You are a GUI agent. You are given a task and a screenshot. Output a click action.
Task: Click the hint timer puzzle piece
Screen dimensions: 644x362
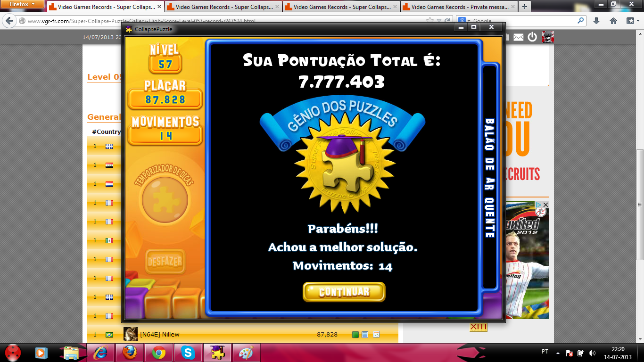[x=165, y=200]
